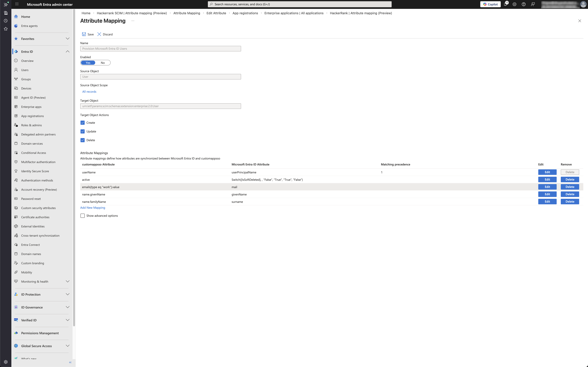Click the notifications bell icon
588x367 pixels.
pos(505,4)
